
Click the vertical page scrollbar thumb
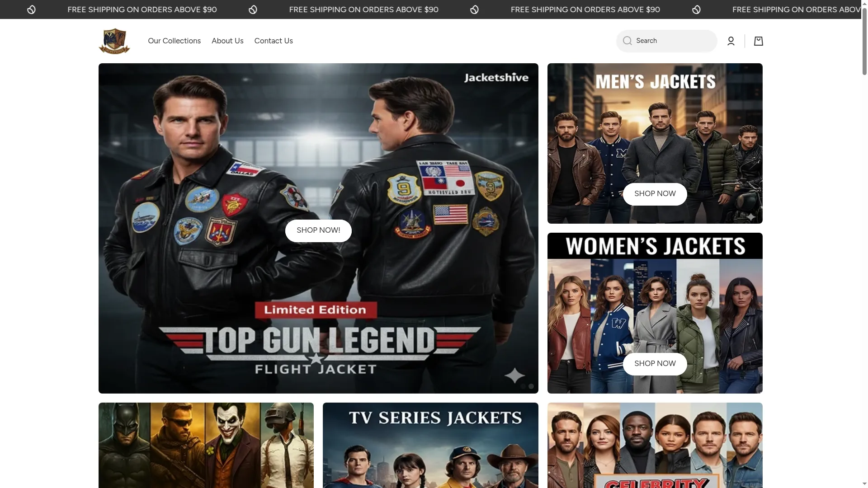point(864,41)
